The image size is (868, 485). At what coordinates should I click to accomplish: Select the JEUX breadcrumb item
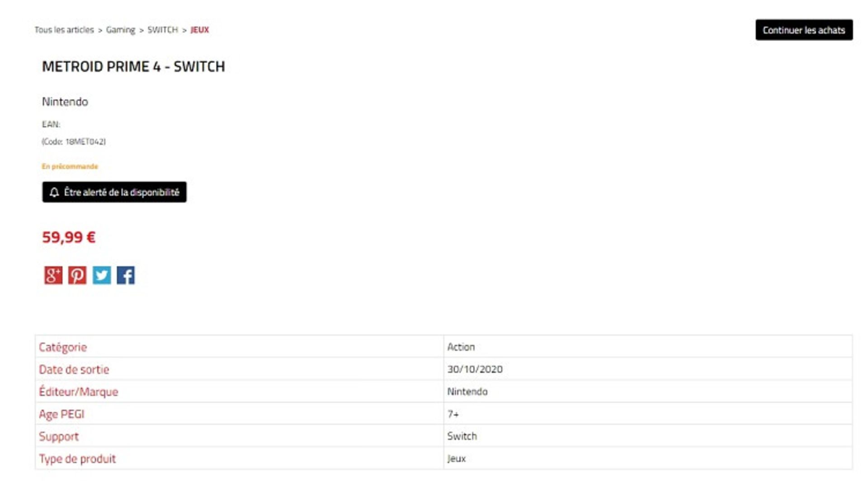(200, 30)
